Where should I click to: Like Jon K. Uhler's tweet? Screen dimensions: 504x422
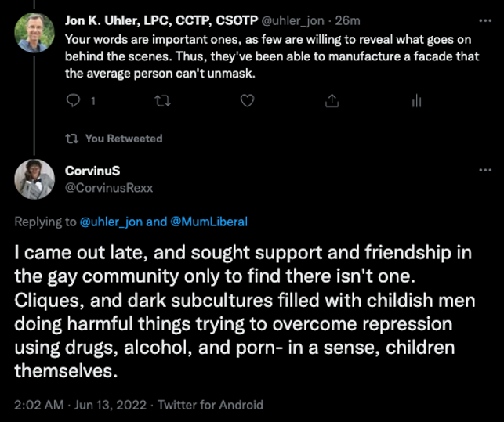tap(247, 100)
